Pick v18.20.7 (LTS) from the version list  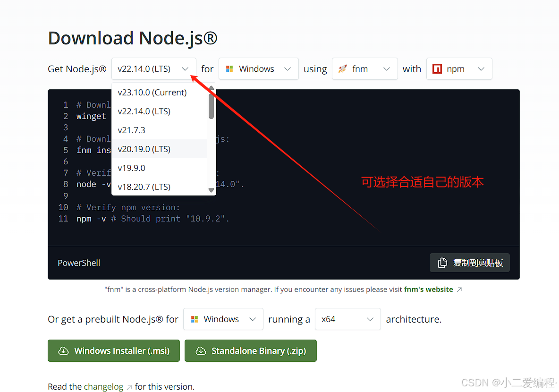coord(160,187)
